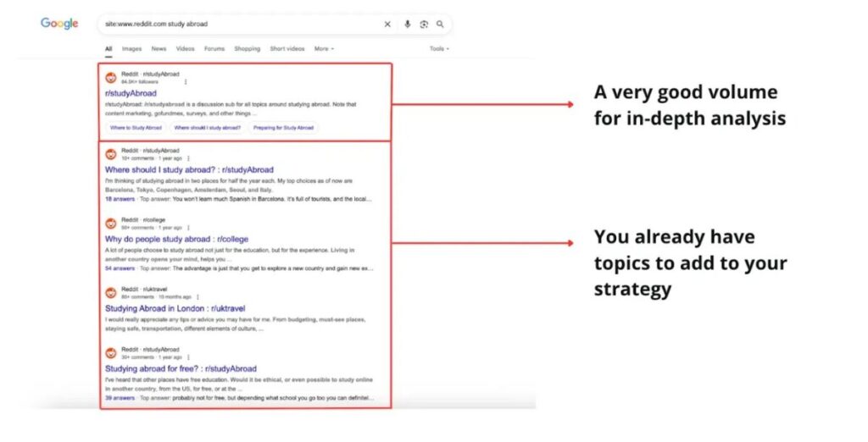The height and width of the screenshot is (442, 868).
Task: Switch to the Forums tab
Action: tap(214, 49)
